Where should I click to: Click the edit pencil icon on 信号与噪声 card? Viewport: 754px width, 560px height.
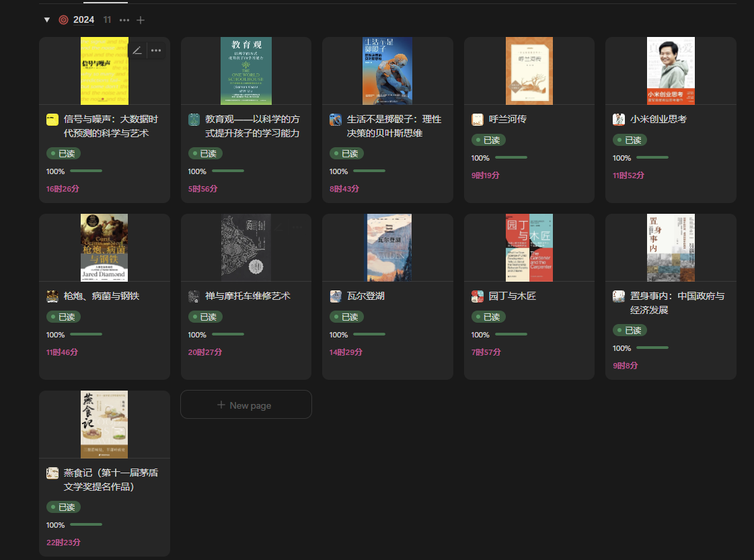[137, 50]
